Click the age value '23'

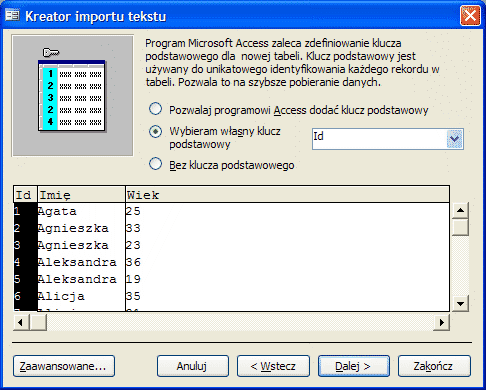pos(133,245)
